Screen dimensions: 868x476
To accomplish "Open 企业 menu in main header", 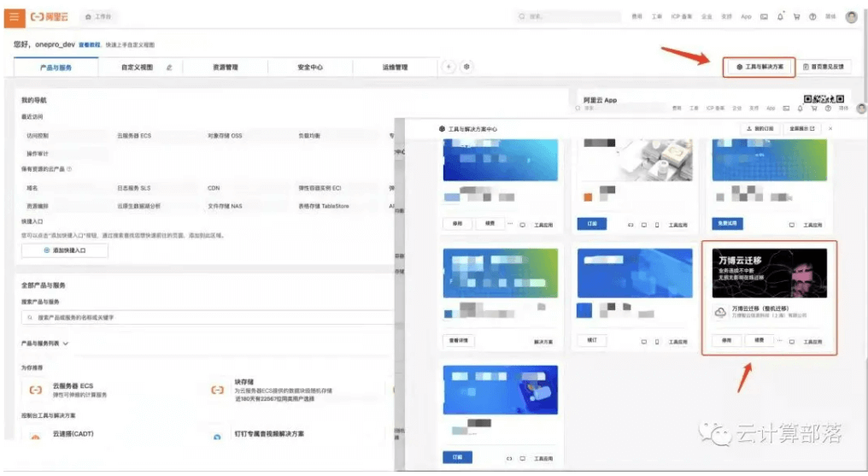I will (x=707, y=17).
